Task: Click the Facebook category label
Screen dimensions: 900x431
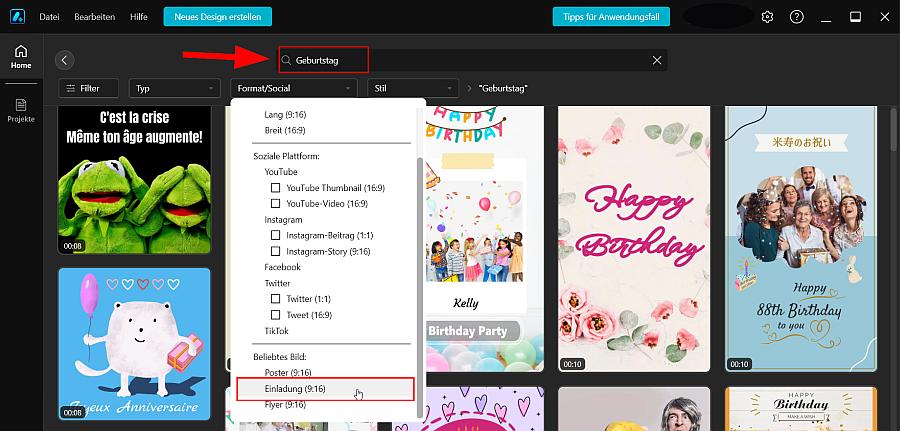Action: pyautogui.click(x=282, y=267)
